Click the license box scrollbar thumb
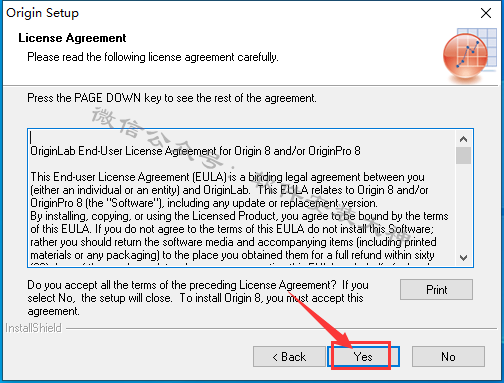This screenshot has height=383, width=504. point(463,155)
